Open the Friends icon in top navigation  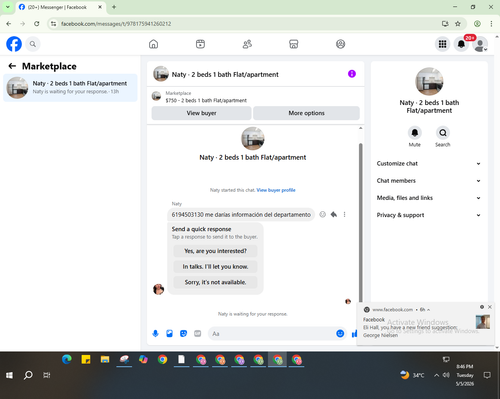(247, 44)
